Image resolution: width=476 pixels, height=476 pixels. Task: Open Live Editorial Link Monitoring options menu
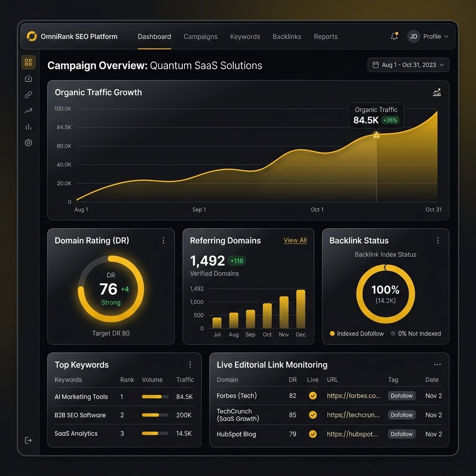[x=437, y=364]
